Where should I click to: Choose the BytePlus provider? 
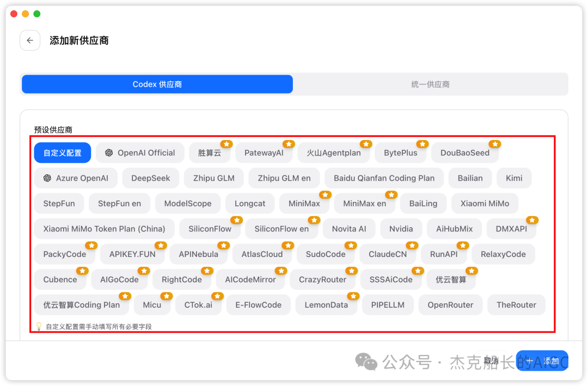pos(401,152)
